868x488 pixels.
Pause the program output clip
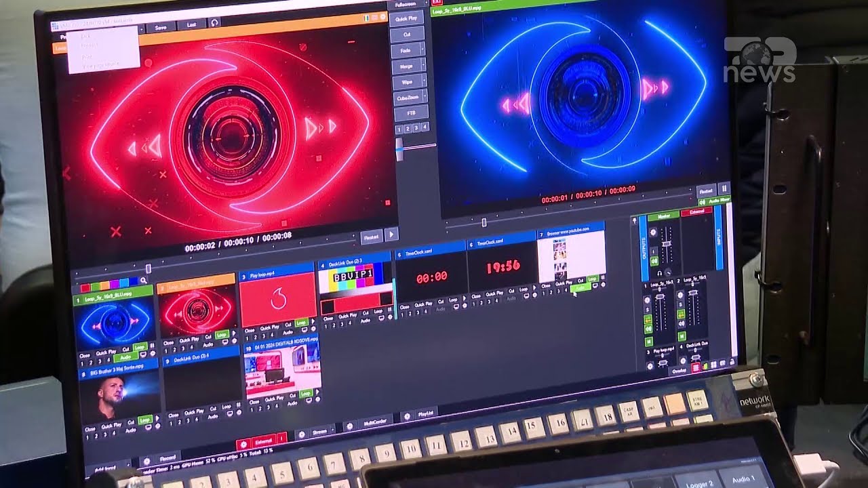(x=724, y=188)
